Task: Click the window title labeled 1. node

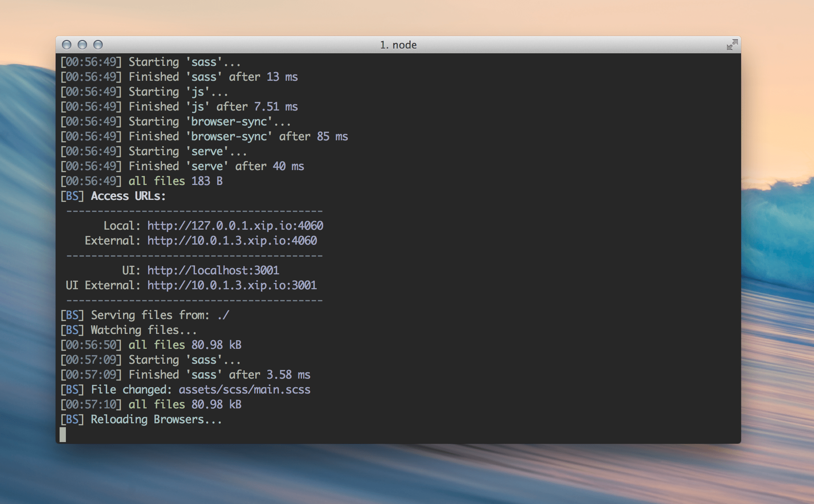Action: coord(398,45)
